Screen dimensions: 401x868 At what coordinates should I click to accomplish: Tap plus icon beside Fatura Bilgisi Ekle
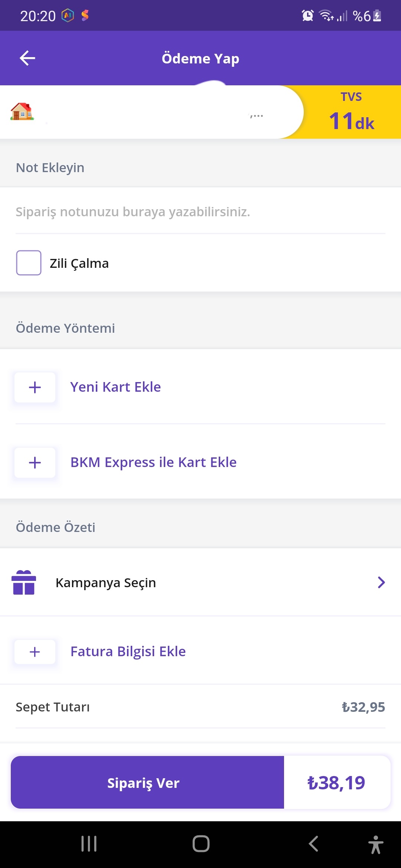pos(35,652)
